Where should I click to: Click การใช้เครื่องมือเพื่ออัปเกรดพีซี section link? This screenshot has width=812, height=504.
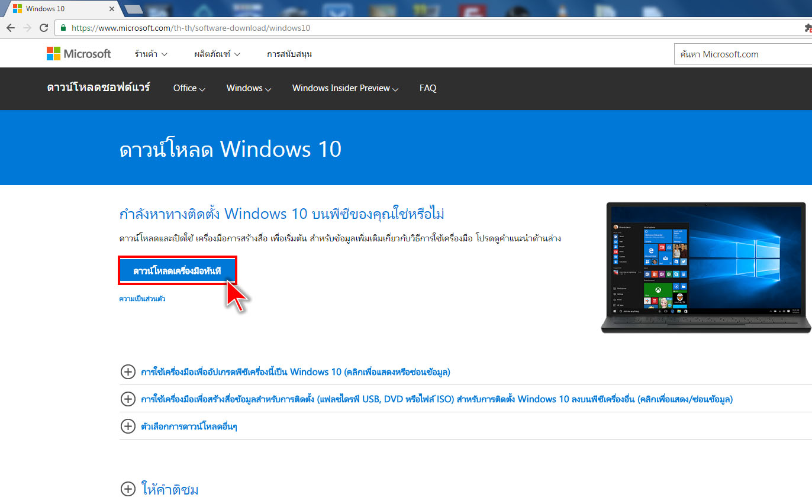click(296, 372)
